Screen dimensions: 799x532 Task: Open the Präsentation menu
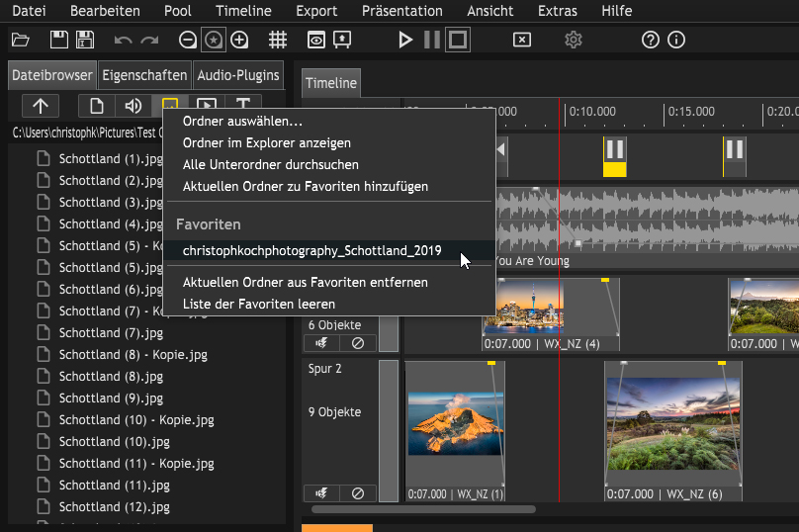(x=401, y=11)
